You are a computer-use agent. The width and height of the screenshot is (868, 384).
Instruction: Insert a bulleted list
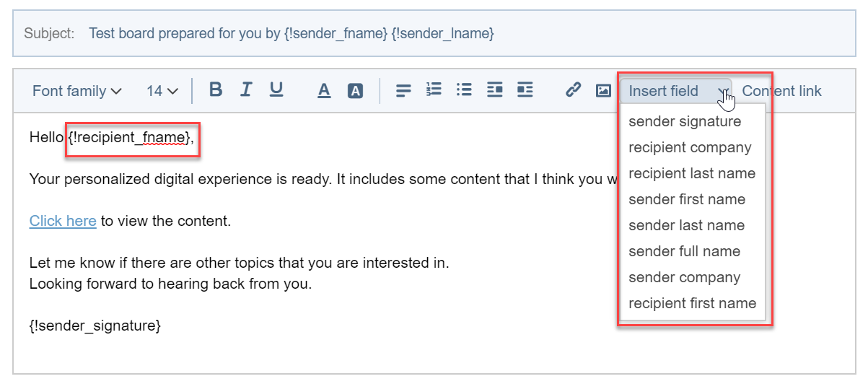click(464, 90)
